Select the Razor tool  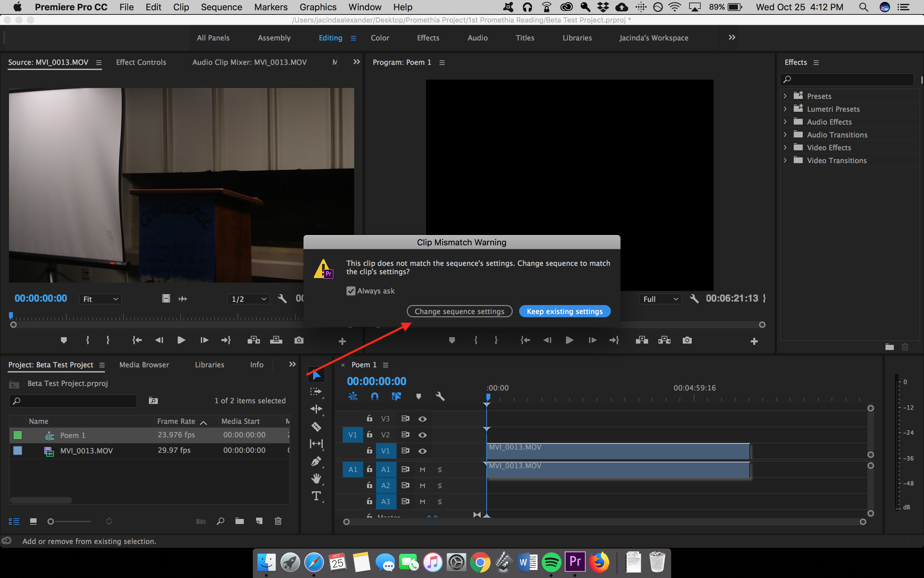(x=316, y=426)
